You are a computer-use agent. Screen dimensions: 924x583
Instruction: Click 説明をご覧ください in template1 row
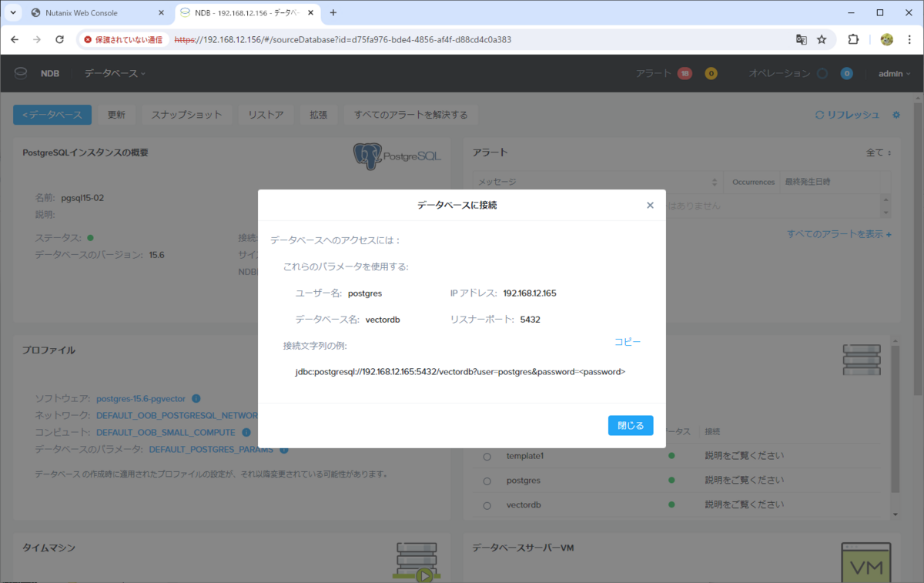click(x=744, y=457)
